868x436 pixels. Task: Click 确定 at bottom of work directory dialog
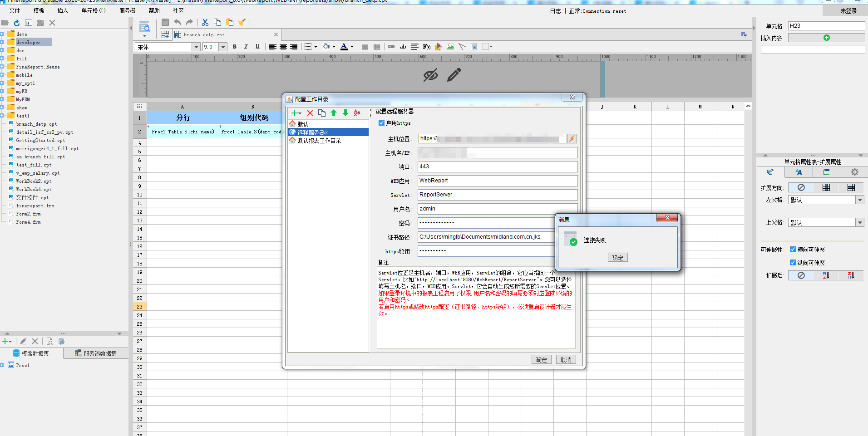coord(541,360)
